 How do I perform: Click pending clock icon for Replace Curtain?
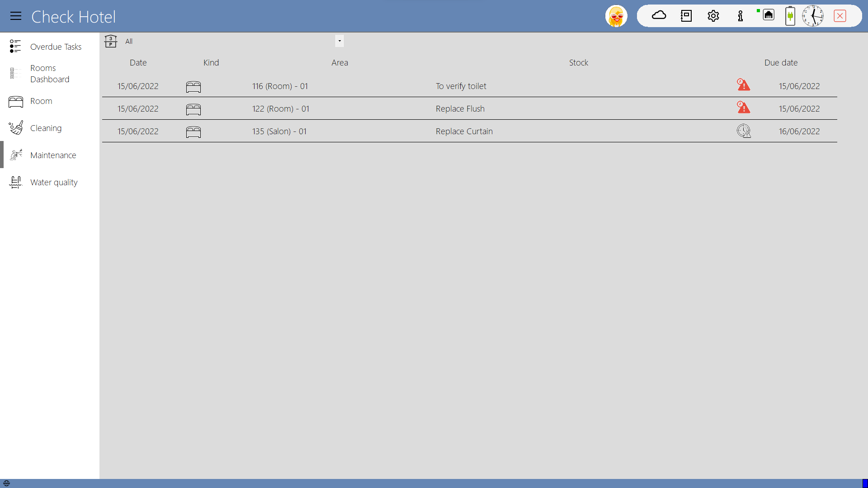(743, 131)
